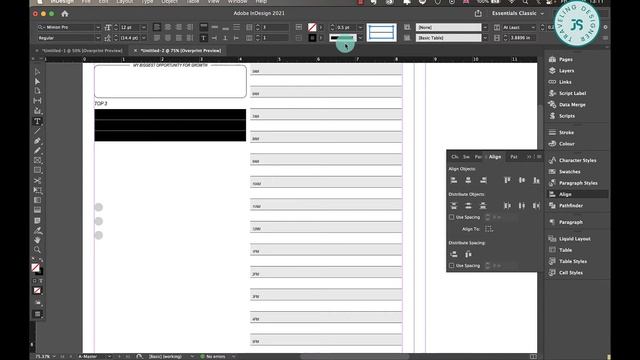
Task: Click the fill color swatch in control bar
Action: (312, 27)
